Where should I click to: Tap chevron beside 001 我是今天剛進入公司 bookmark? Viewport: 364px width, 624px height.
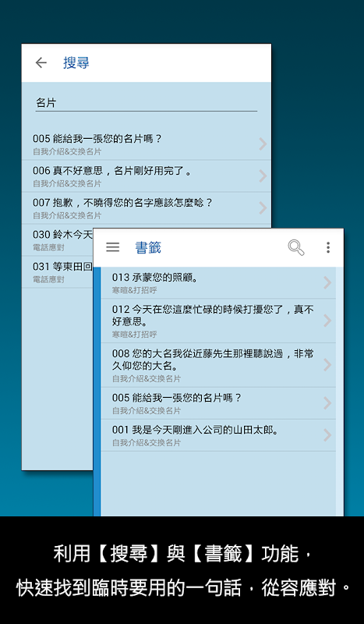click(x=327, y=435)
